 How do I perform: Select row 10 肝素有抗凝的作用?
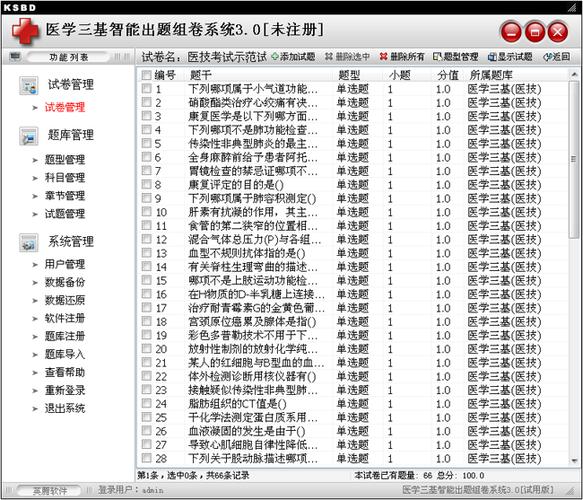(x=353, y=212)
